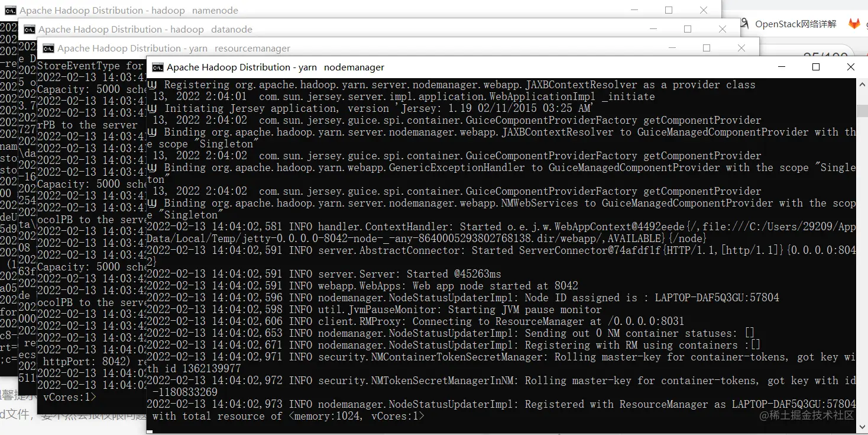
Task: Minimize the hadoop namenode window
Action: 634,10
